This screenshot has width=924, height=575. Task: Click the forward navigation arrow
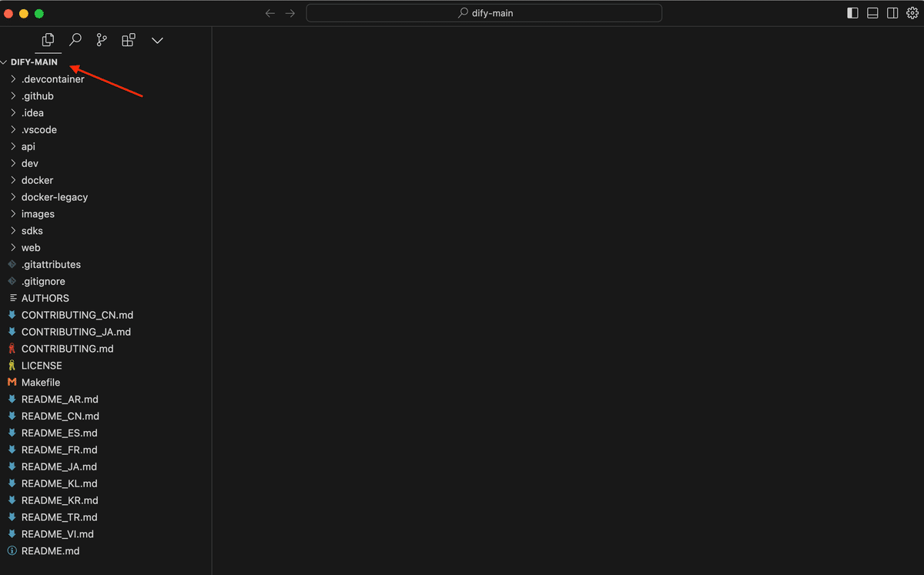tap(289, 12)
